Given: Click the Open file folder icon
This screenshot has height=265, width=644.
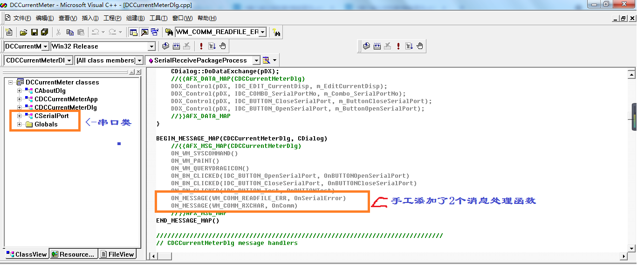Looking at the screenshot, I should click(x=23, y=32).
